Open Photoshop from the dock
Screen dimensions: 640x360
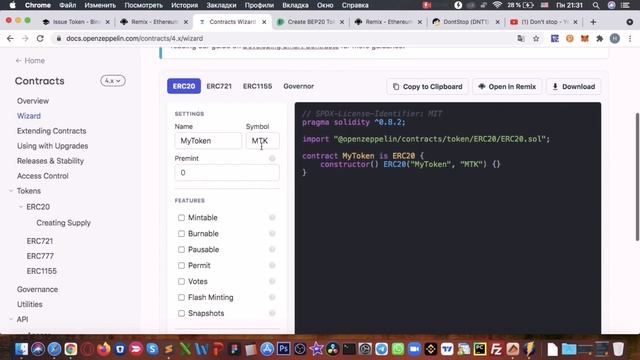pos(283,349)
